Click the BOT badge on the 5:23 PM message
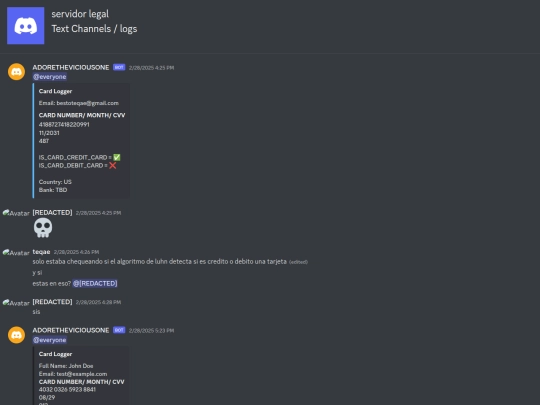Image resolution: width=540 pixels, height=405 pixels. (x=119, y=330)
